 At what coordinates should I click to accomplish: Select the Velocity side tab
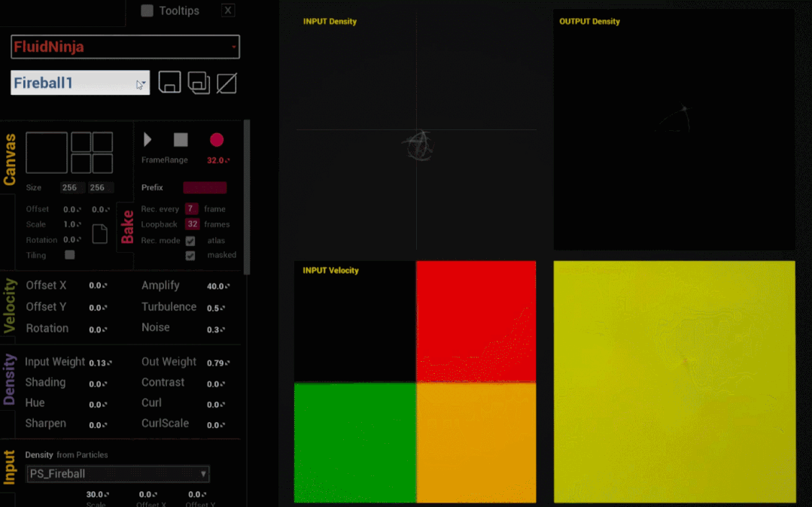coord(10,305)
